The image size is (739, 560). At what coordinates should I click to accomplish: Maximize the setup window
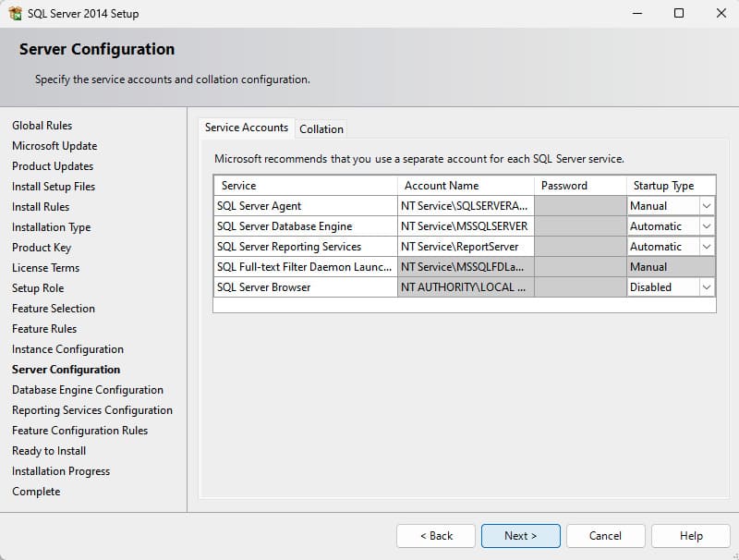click(679, 14)
